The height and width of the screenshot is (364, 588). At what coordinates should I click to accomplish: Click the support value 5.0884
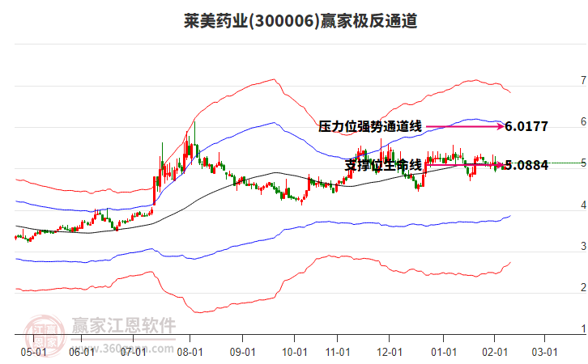(526, 165)
